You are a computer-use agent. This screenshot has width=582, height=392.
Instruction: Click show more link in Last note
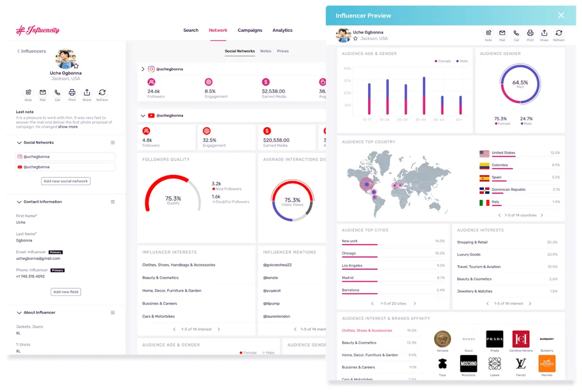(68, 127)
